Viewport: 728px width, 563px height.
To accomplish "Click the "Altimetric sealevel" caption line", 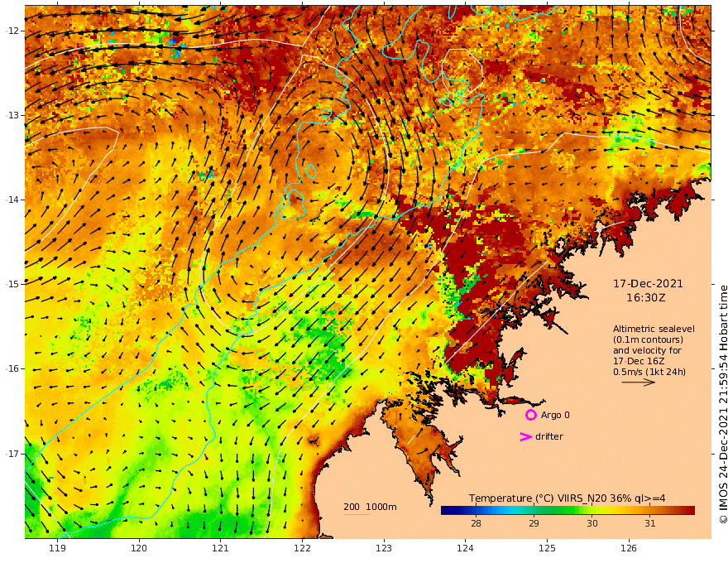I will click(x=654, y=329).
